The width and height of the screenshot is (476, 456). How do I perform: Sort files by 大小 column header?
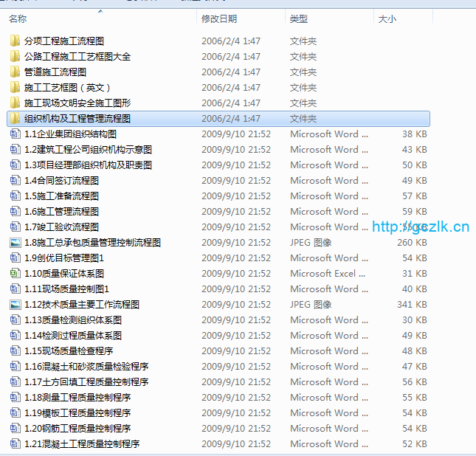(387, 18)
